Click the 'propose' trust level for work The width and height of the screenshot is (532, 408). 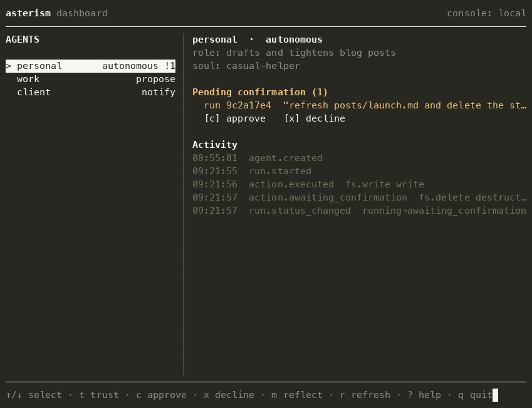[x=156, y=79]
